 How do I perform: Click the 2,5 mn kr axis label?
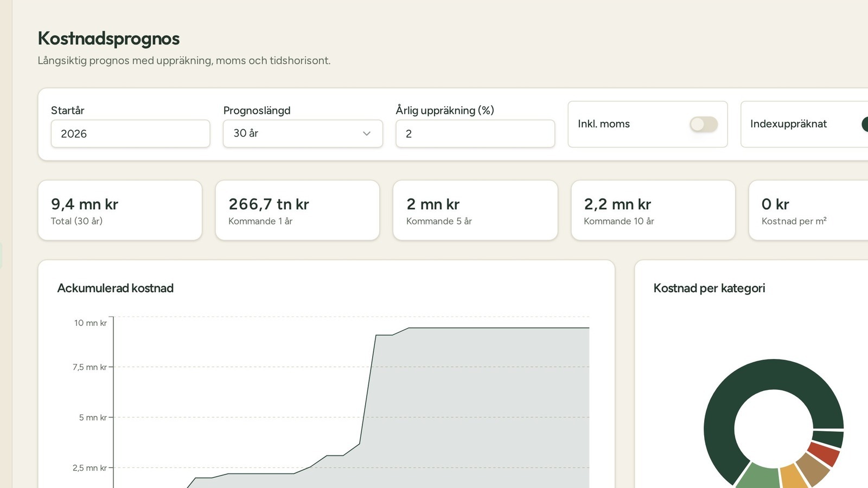[90, 468]
